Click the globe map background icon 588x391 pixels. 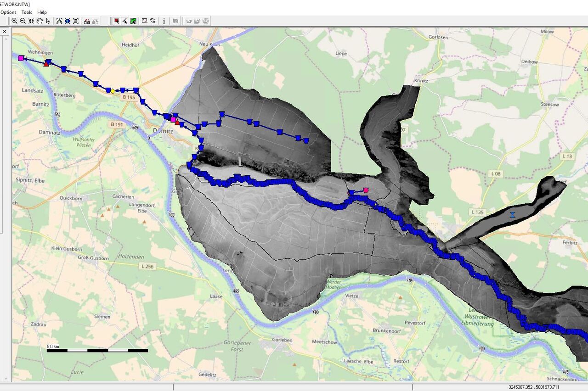click(67, 21)
